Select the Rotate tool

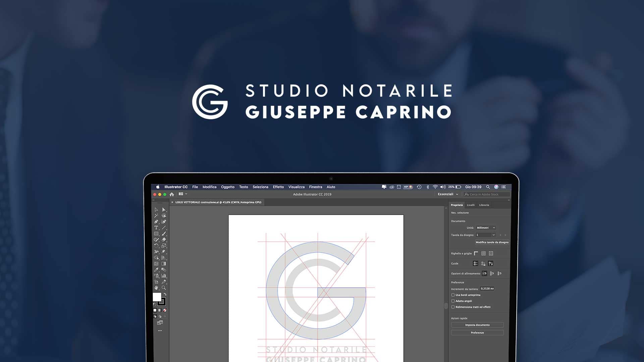tap(156, 245)
